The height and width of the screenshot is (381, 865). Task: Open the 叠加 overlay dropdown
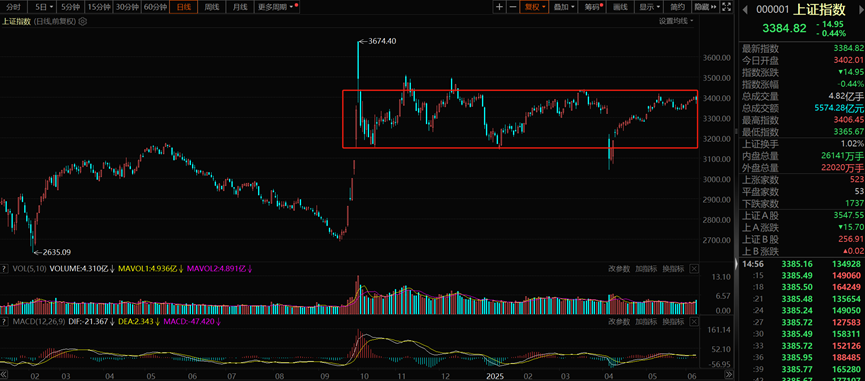564,7
